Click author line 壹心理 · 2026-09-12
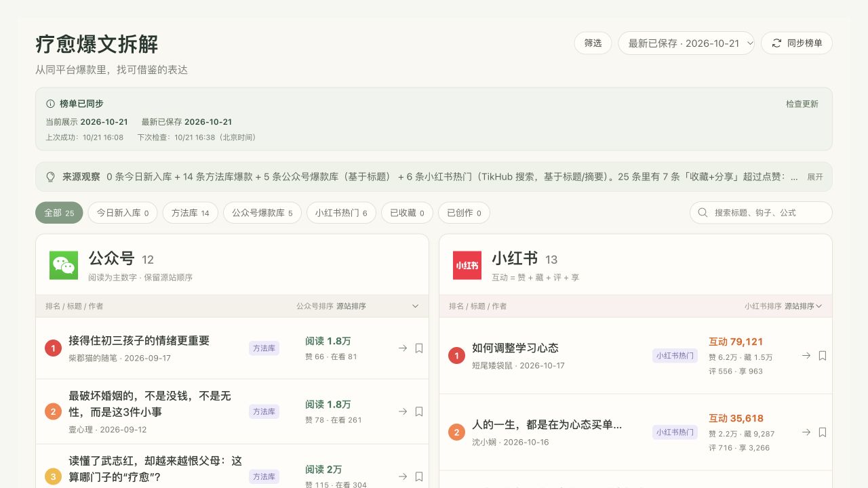The width and height of the screenshot is (868, 488). pos(107,430)
